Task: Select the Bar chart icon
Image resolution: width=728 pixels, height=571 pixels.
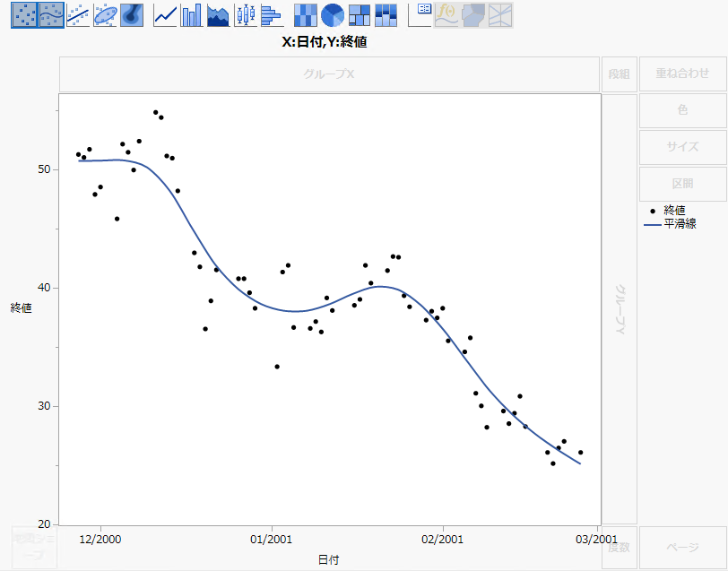Action: tap(192, 15)
